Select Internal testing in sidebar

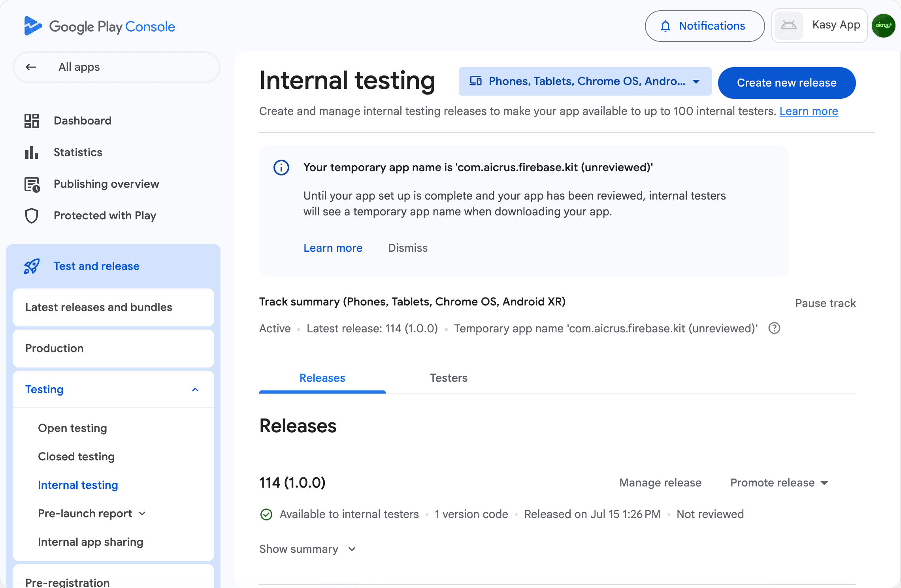[78, 485]
